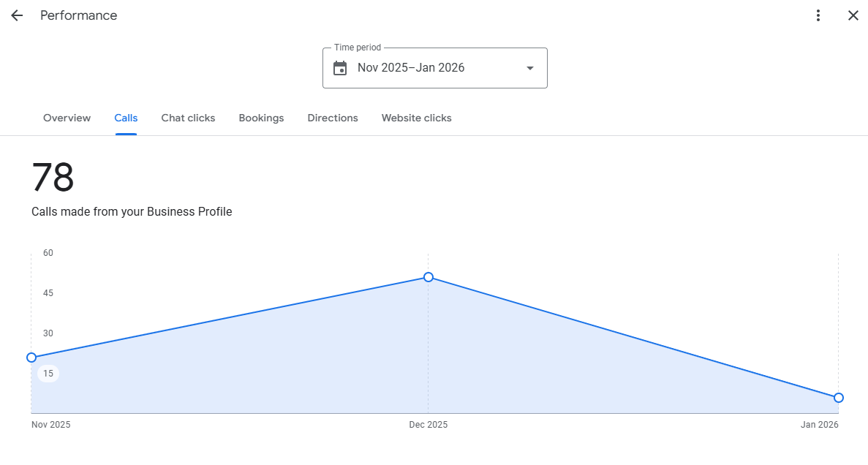Close the Performance panel

[853, 15]
